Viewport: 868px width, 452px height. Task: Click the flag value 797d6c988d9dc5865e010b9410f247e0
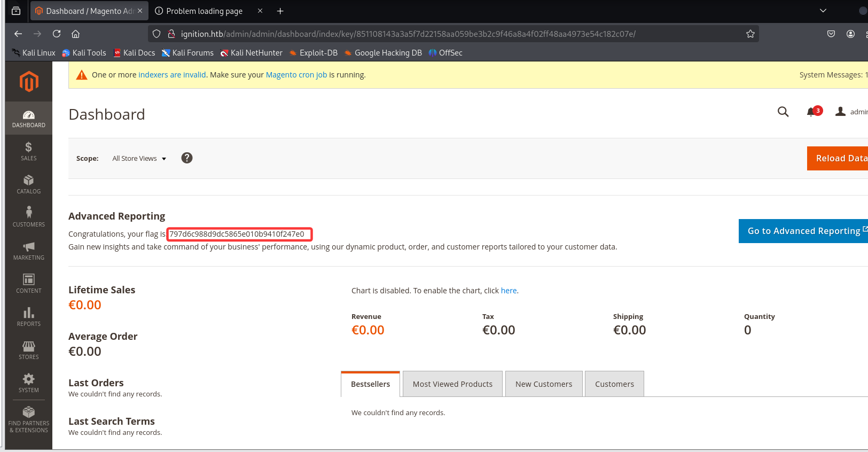[237, 234]
